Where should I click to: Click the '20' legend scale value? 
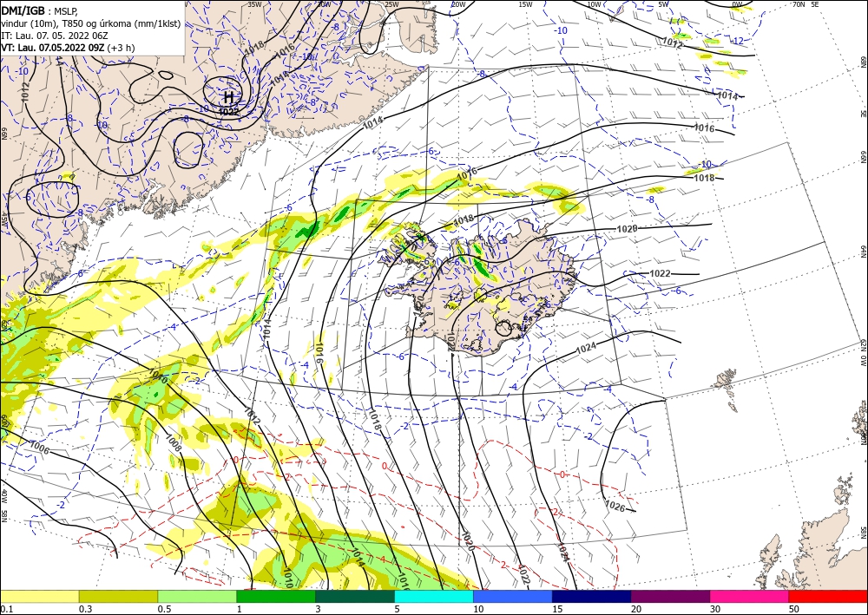(x=636, y=609)
